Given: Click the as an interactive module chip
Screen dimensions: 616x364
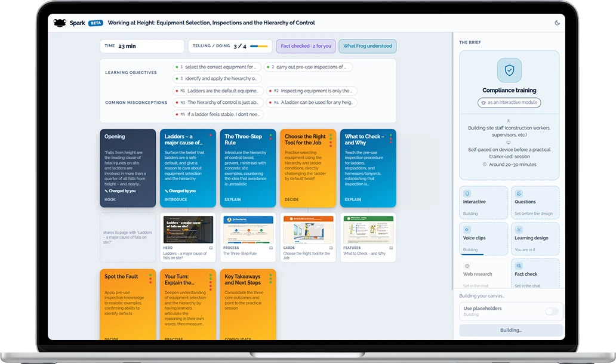Looking at the screenshot, I should [509, 103].
